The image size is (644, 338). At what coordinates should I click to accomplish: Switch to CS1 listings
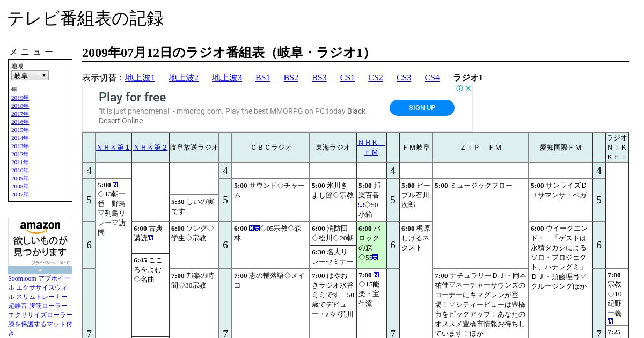pyautogui.click(x=347, y=78)
